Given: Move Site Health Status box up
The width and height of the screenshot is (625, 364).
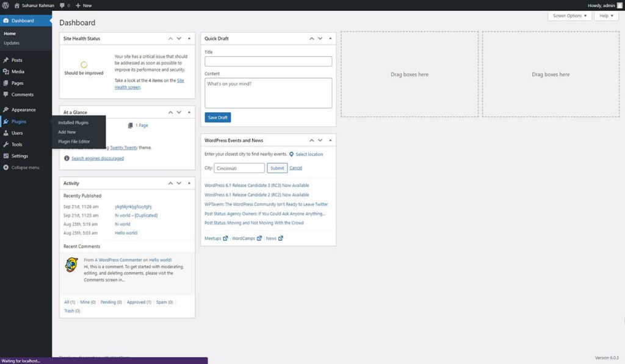Looking at the screenshot, I should [x=171, y=38].
